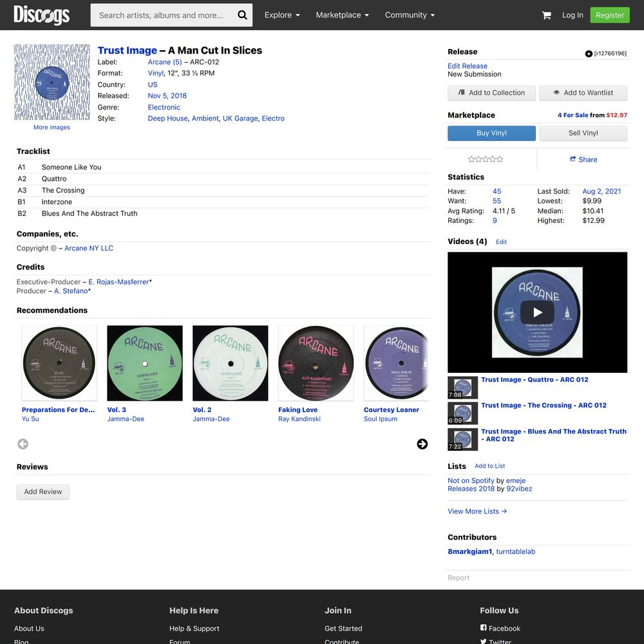The height and width of the screenshot is (644, 644).
Task: Open the Vol. 3 recommendation title
Action: [x=117, y=410]
